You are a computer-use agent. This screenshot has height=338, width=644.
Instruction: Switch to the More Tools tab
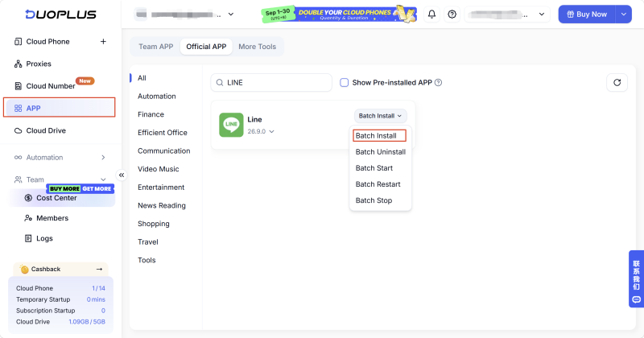257,47
